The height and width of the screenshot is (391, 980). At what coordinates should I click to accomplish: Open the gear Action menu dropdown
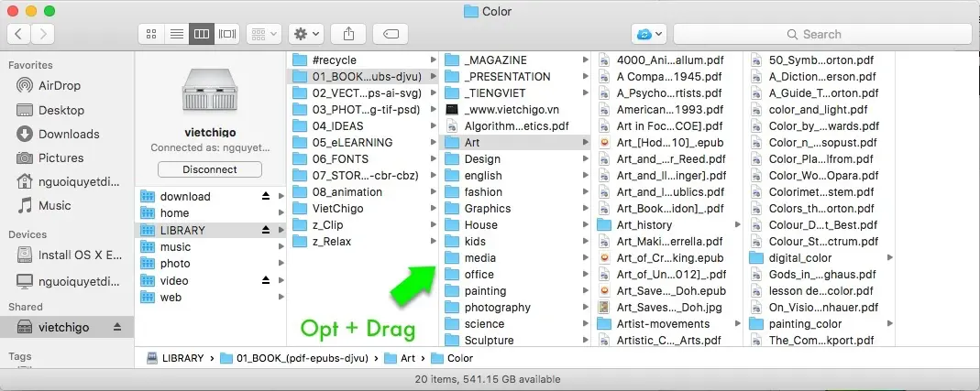[304, 34]
